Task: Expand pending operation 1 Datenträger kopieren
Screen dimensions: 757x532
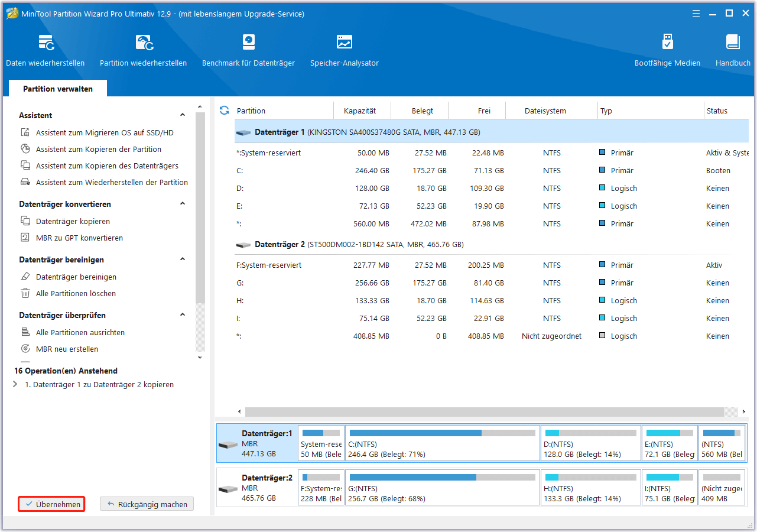Action: pos(15,385)
